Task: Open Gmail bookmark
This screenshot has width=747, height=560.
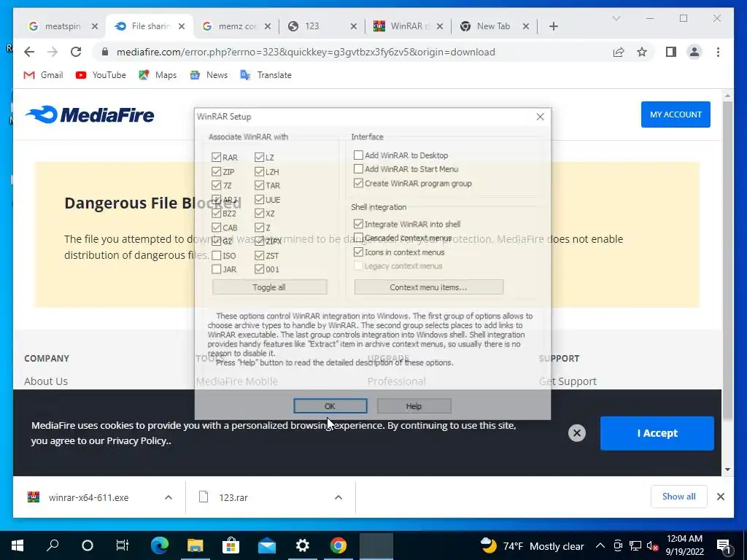Action: click(x=43, y=75)
